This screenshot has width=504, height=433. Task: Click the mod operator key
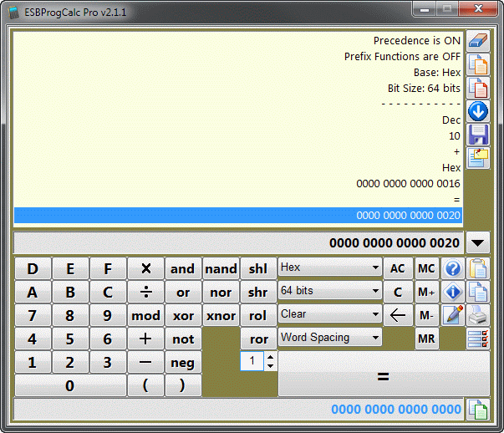(x=145, y=315)
